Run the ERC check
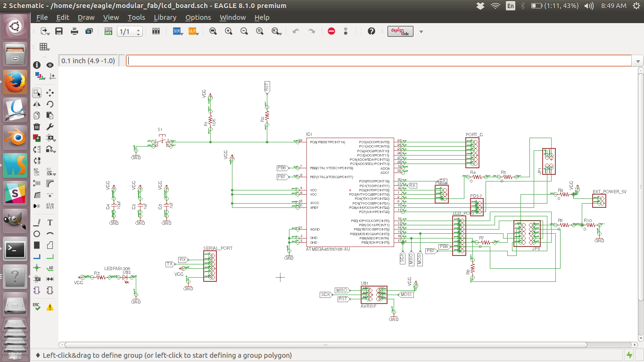Viewport: 644px width, 362px height. coord(37,307)
